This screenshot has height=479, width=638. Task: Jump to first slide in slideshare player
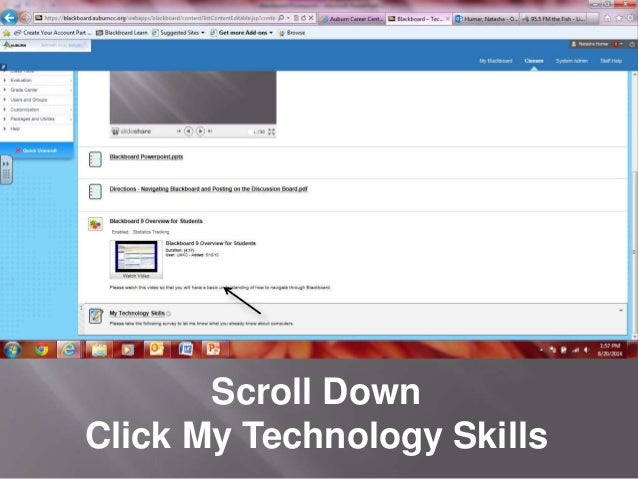pos(179,131)
